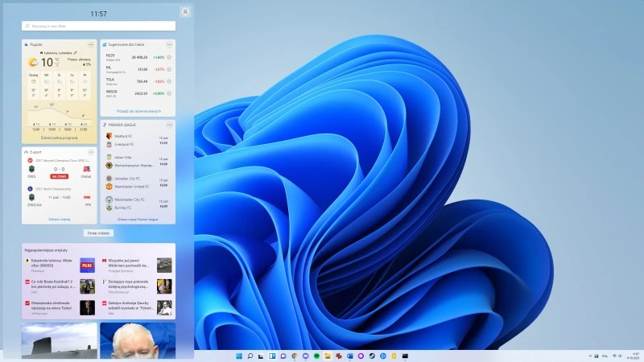Open N225 Nikkei stock row

coord(138,57)
